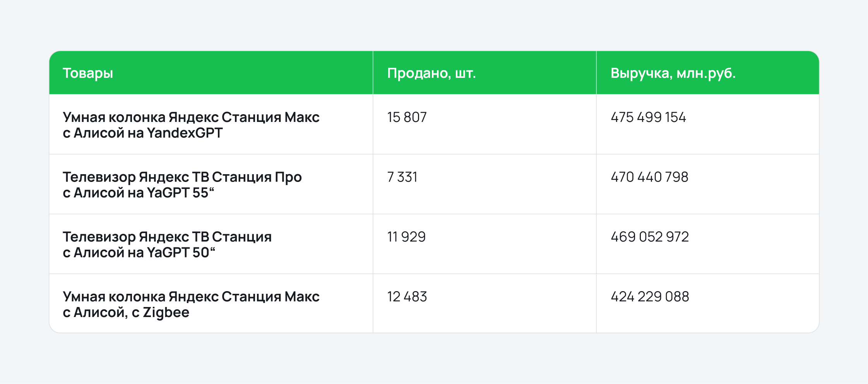
Task: Click text 'с Алисой на YandexGPT'
Action: (143, 133)
